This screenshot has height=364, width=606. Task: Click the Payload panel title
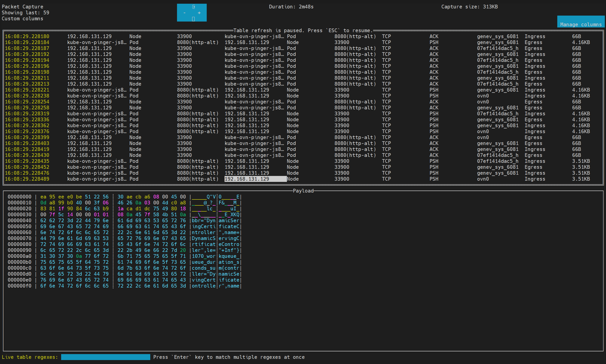coord(303,191)
